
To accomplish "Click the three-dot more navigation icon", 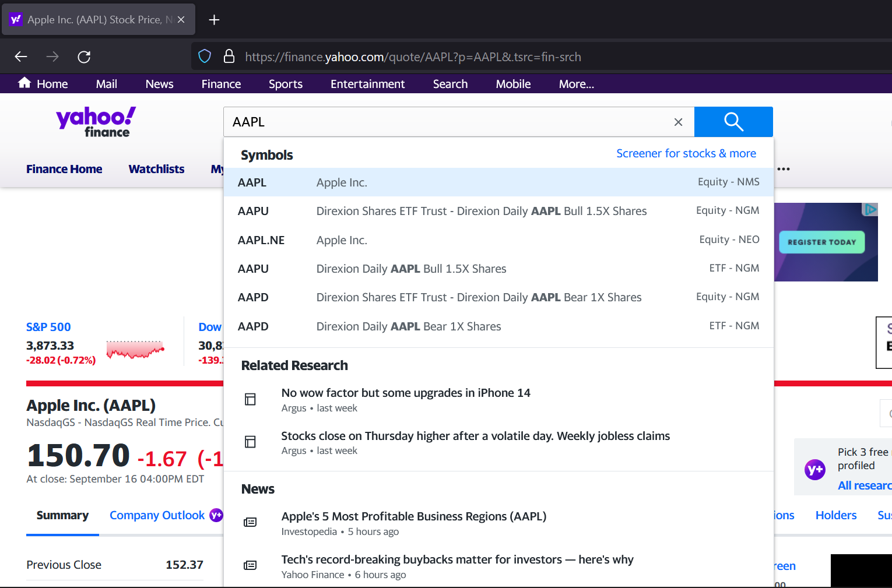I will [x=784, y=169].
